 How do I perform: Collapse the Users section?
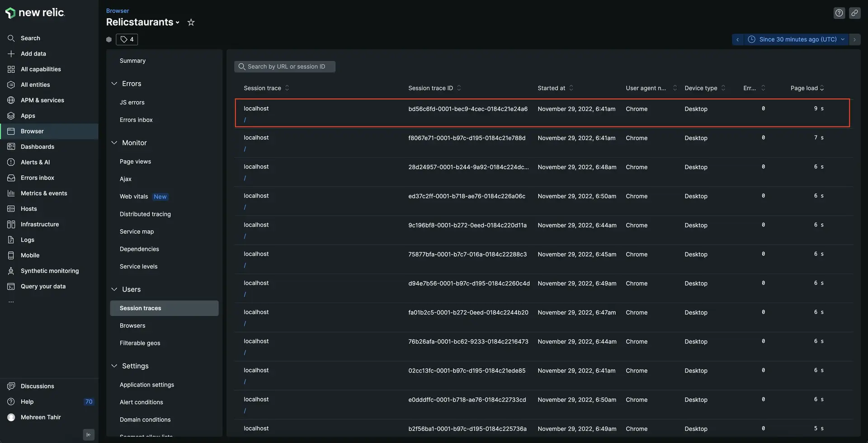click(x=114, y=289)
